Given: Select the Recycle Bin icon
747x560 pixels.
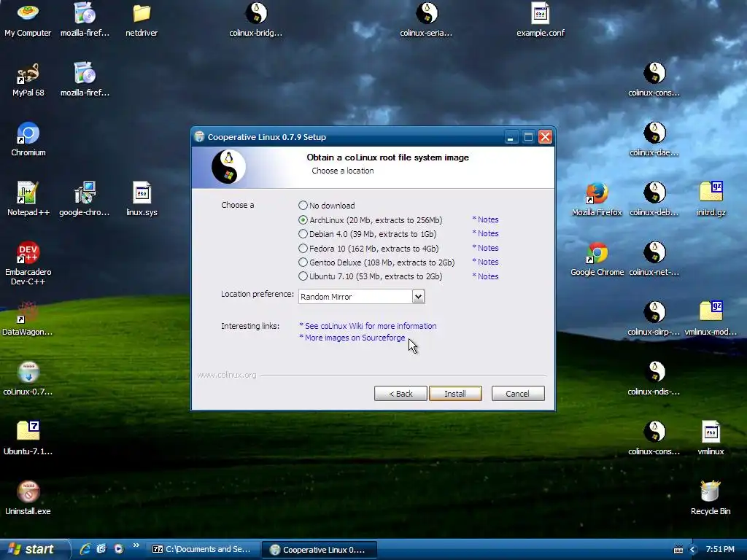Looking at the screenshot, I should (711, 498).
